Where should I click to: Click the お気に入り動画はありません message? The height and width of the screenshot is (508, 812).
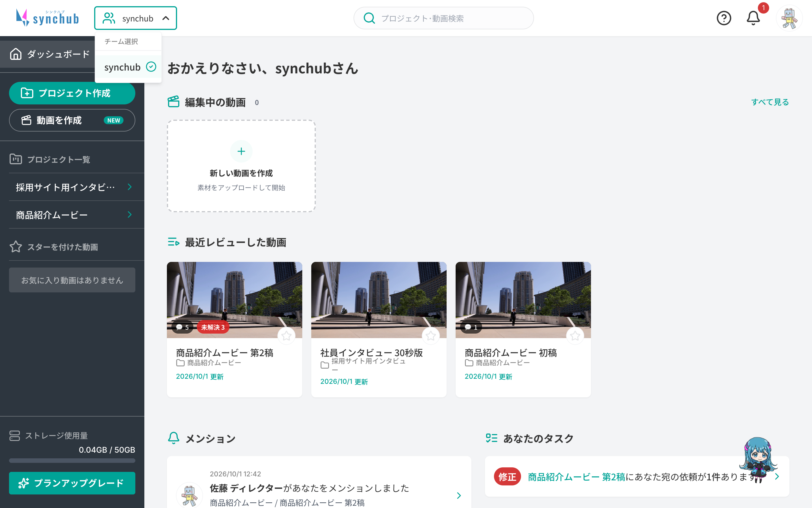(x=72, y=280)
